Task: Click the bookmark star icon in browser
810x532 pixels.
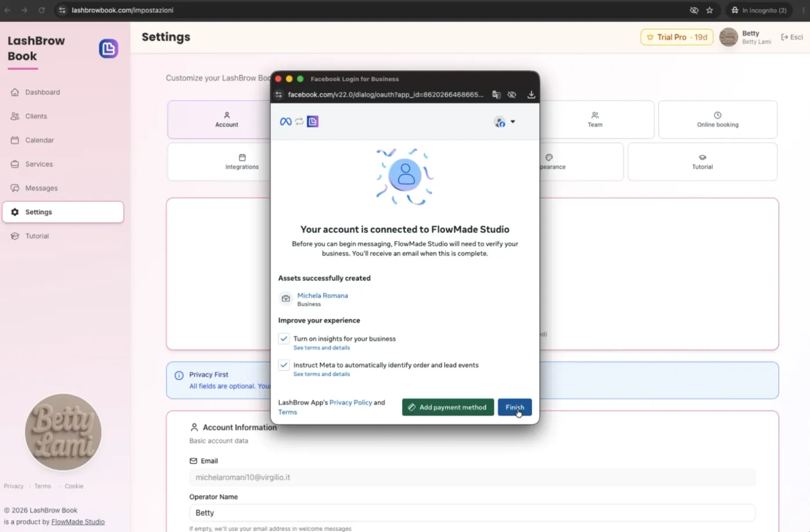Action: click(x=710, y=10)
